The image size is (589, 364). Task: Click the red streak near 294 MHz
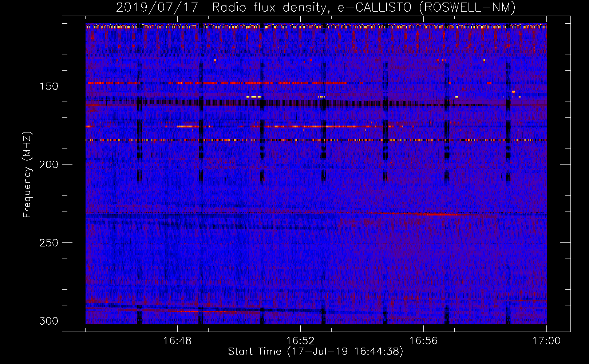(x=189, y=312)
